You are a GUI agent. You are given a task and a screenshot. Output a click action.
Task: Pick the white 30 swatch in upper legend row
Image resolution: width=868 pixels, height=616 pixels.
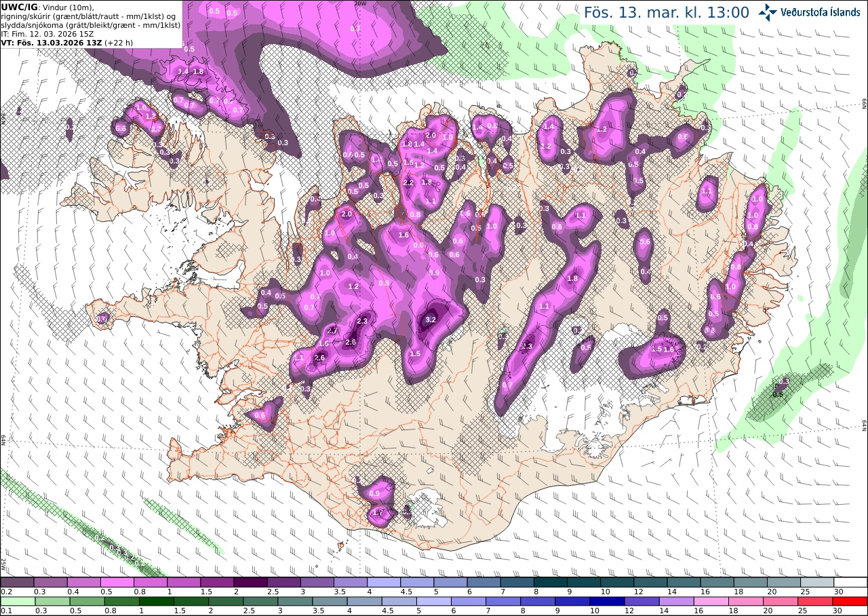tap(850, 582)
